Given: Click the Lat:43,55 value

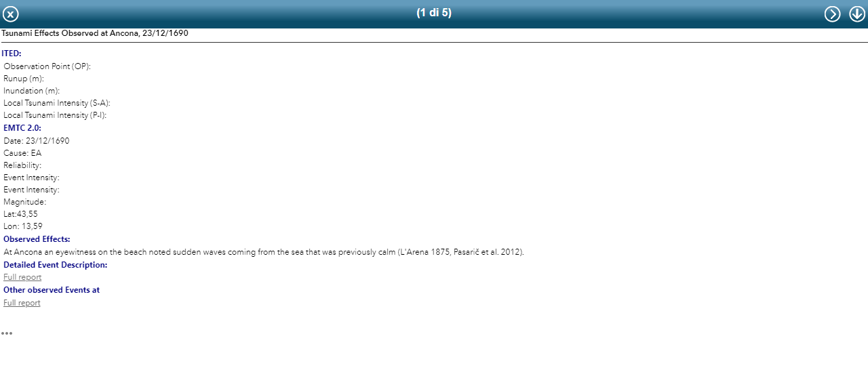Looking at the screenshot, I should 20,214.
